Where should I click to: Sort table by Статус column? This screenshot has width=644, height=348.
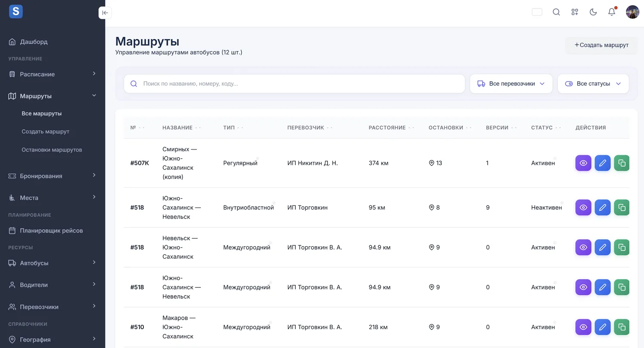tap(546, 128)
